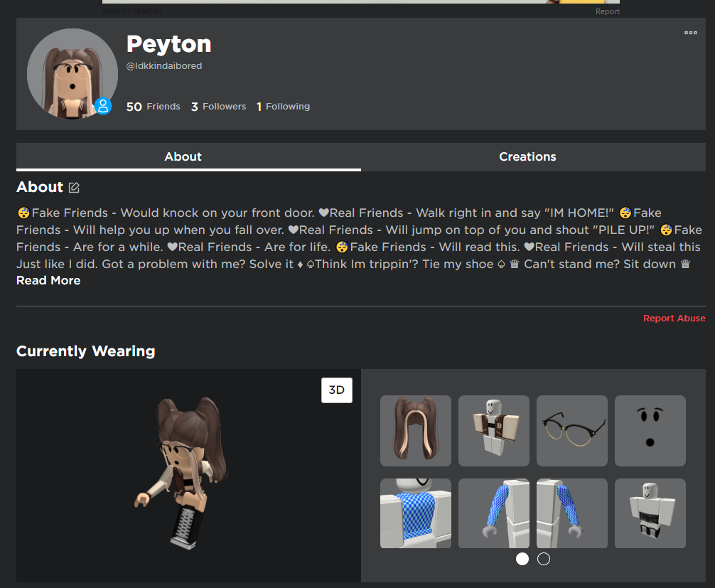715x588 pixels.
Task: Click the @Idkkindaibored username
Action: tap(164, 66)
